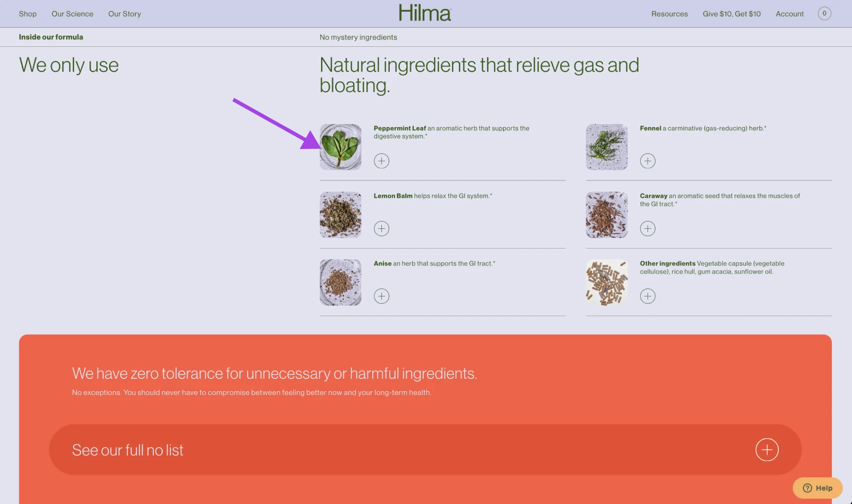Click plus icon under Caraway
852x504 pixels.
coord(648,228)
